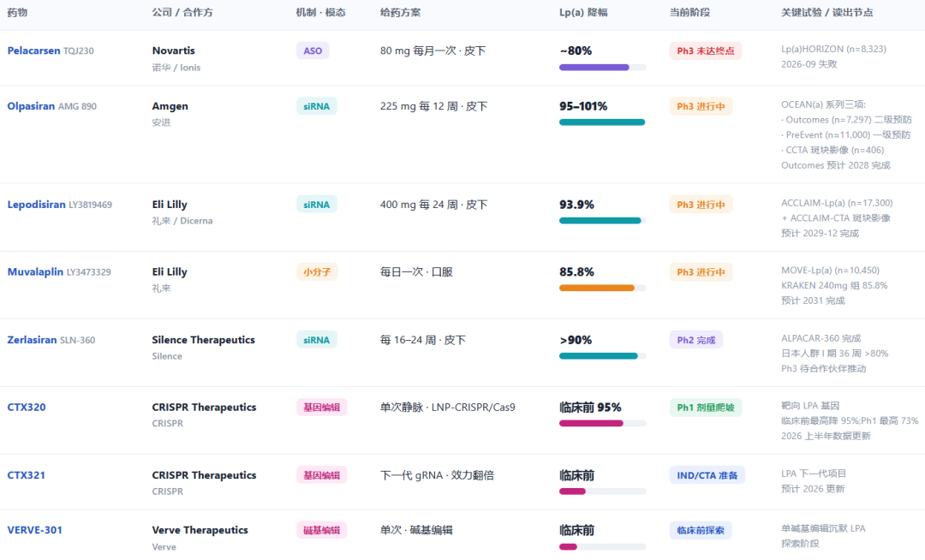This screenshot has width=925, height=560.
Task: Click the '每日一次 · 口服' dosing cell
Action: (x=416, y=271)
